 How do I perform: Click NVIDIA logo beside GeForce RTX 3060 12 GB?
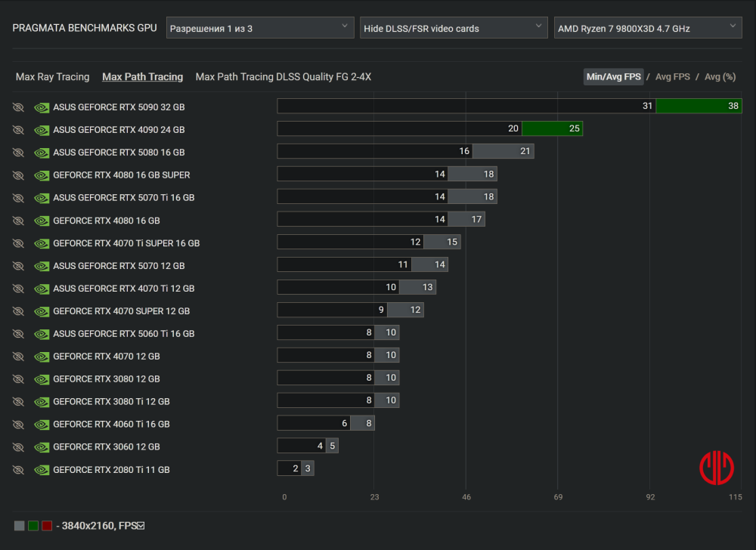tap(42, 447)
